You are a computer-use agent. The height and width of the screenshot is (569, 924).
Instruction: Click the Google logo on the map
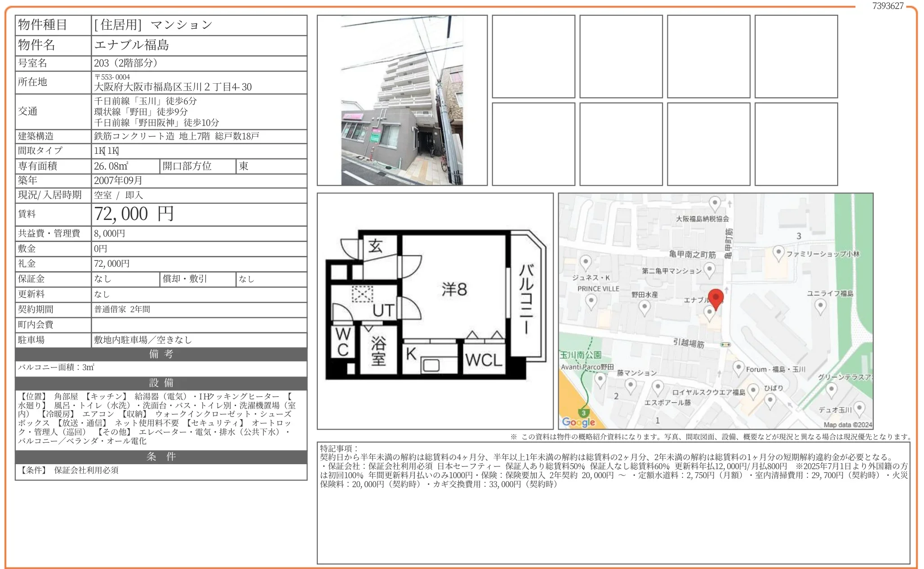[578, 422]
